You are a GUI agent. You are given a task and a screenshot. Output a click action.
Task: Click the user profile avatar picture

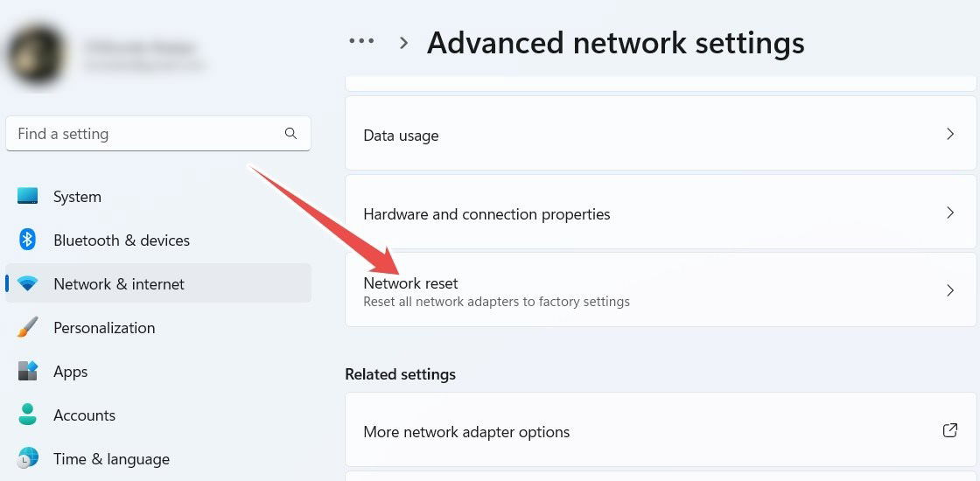[36, 55]
